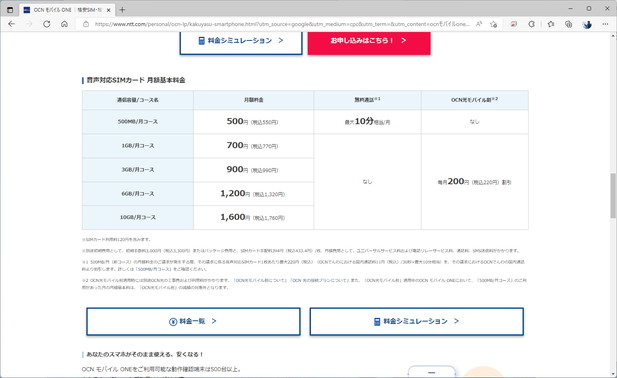This screenshot has width=617, height=378.
Task: Open the 料金一覧 button
Action: [x=193, y=321]
